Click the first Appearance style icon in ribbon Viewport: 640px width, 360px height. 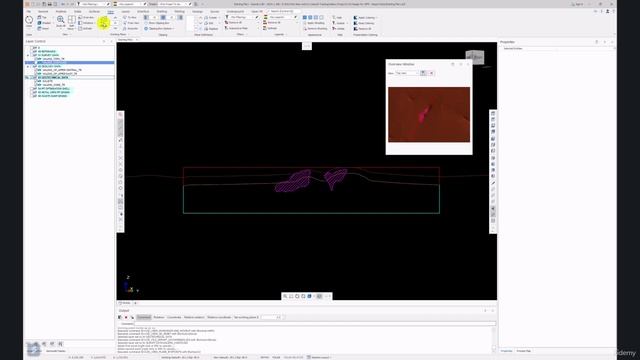(304, 18)
